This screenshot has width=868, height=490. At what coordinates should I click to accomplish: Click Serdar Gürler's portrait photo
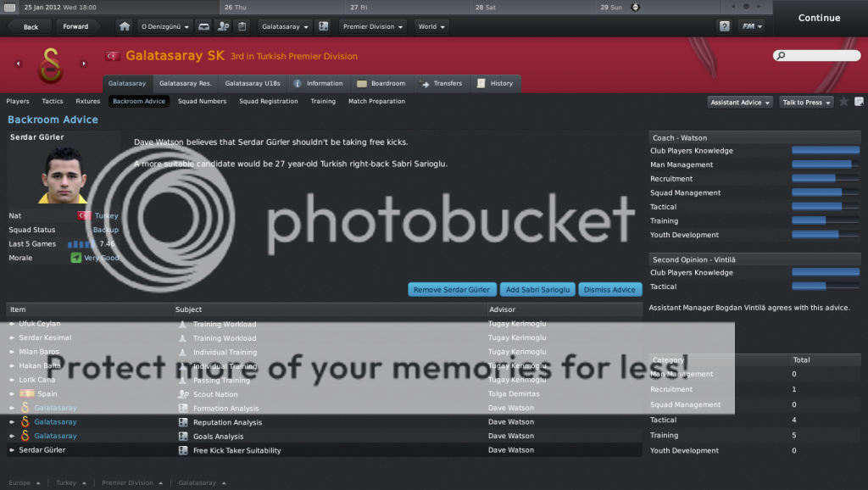click(63, 175)
